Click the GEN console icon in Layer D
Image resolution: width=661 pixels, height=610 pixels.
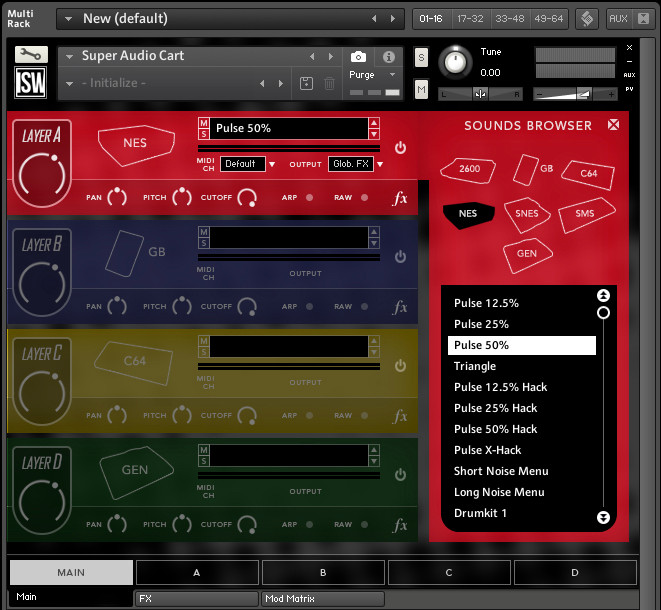136,471
